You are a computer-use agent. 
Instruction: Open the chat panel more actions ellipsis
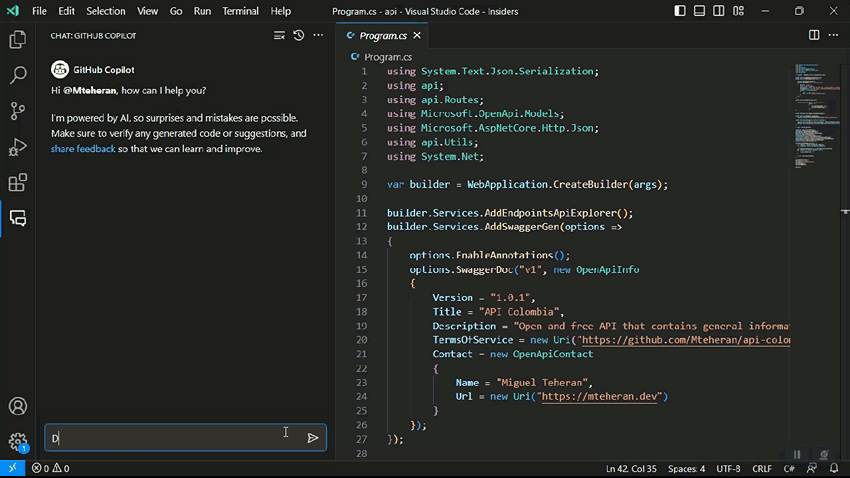tap(318, 35)
